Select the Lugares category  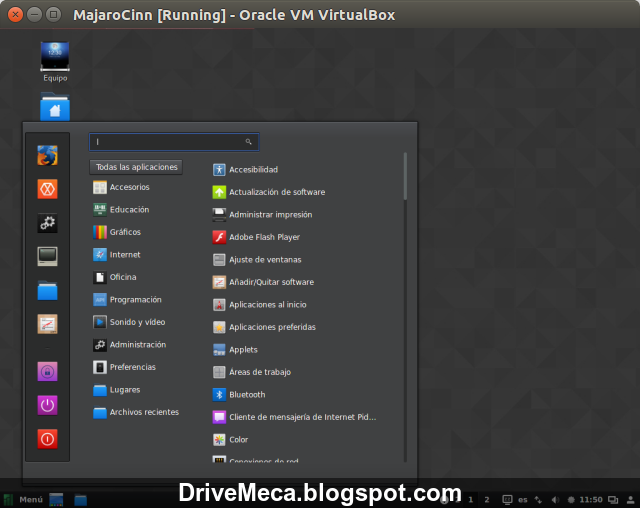tap(116, 390)
